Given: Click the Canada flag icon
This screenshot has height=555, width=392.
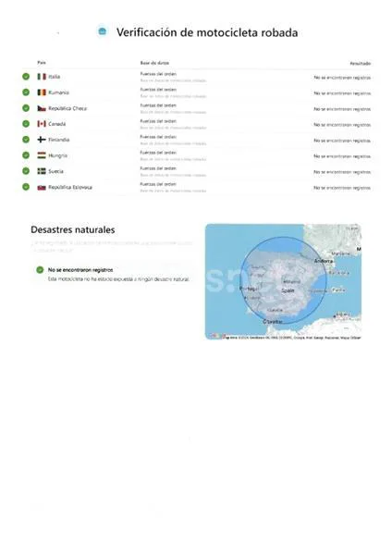Looking at the screenshot, I should pos(42,124).
